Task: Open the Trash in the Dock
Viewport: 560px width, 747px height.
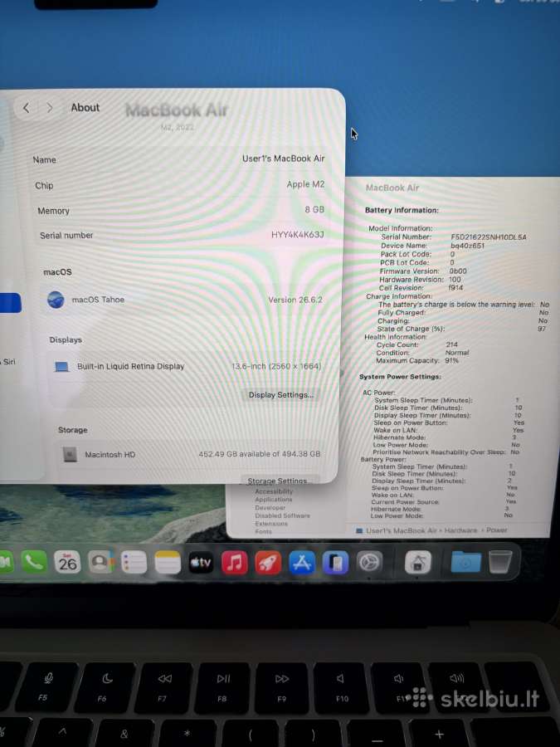Action: (500, 562)
